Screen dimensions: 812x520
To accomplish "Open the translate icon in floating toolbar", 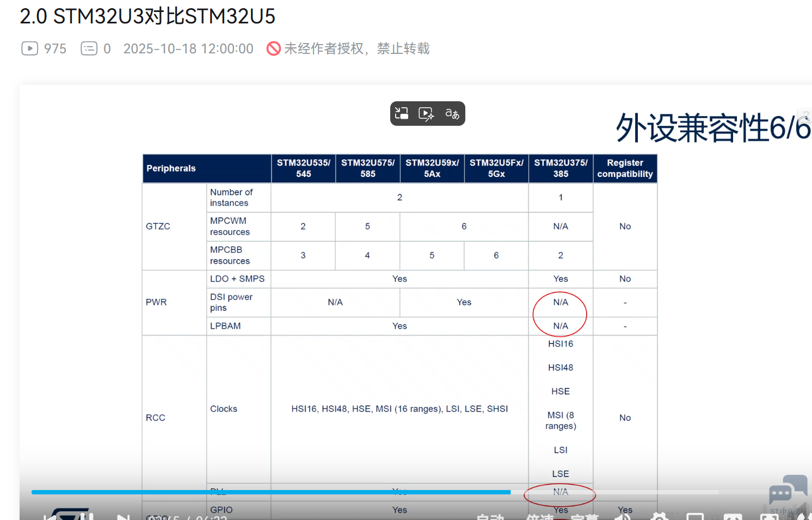I will (452, 113).
